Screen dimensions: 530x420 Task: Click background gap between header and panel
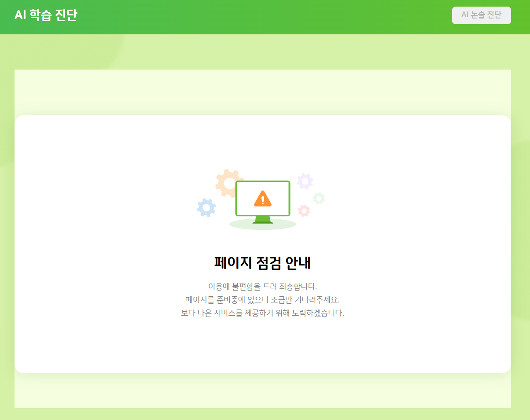click(x=264, y=52)
